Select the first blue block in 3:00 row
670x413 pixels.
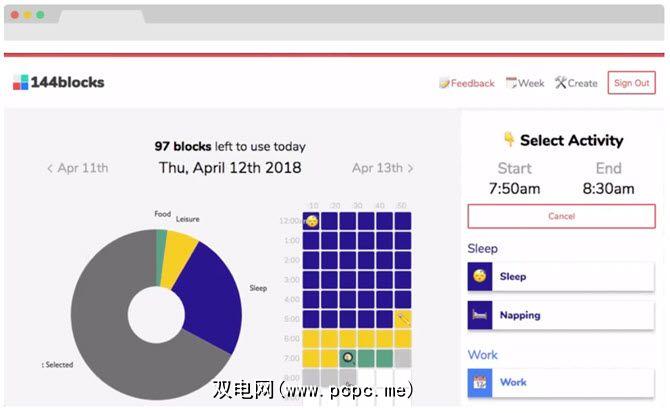311,280
